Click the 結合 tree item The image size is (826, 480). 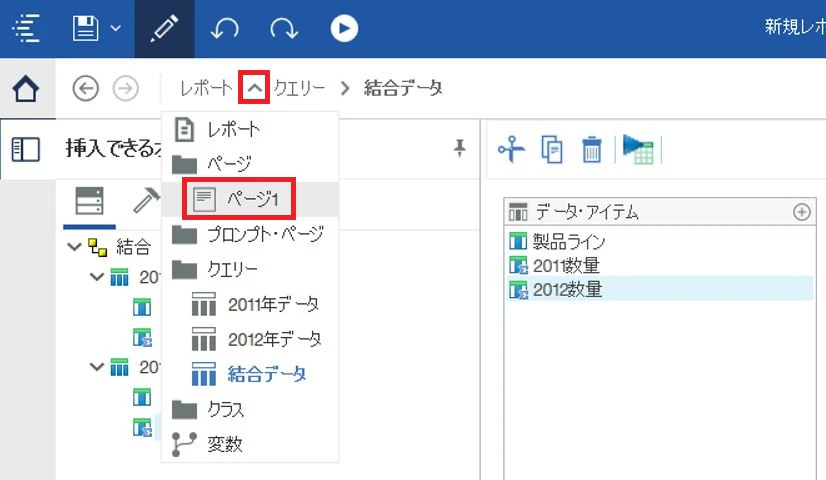pos(134,247)
